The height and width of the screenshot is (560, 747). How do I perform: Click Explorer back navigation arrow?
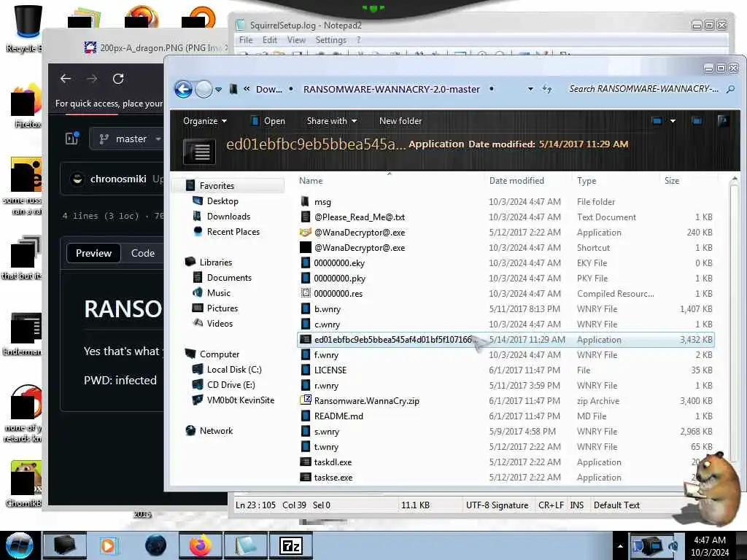coord(183,89)
